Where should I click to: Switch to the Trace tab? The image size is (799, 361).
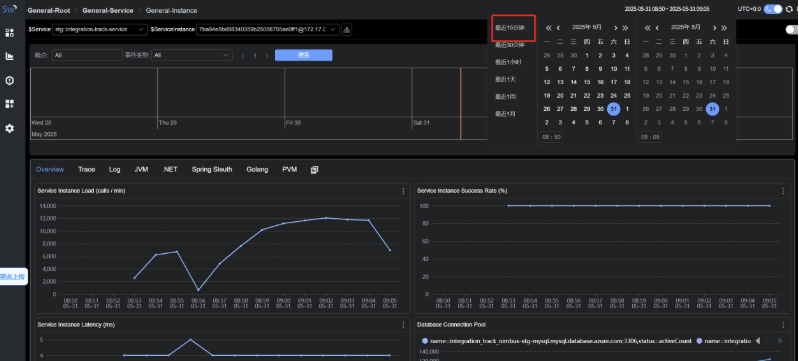click(87, 169)
